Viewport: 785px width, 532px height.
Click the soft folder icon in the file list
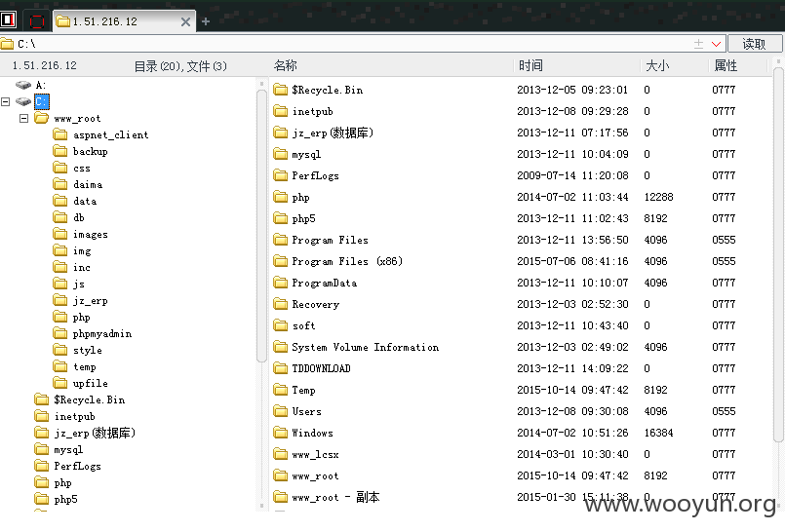pyautogui.click(x=281, y=325)
